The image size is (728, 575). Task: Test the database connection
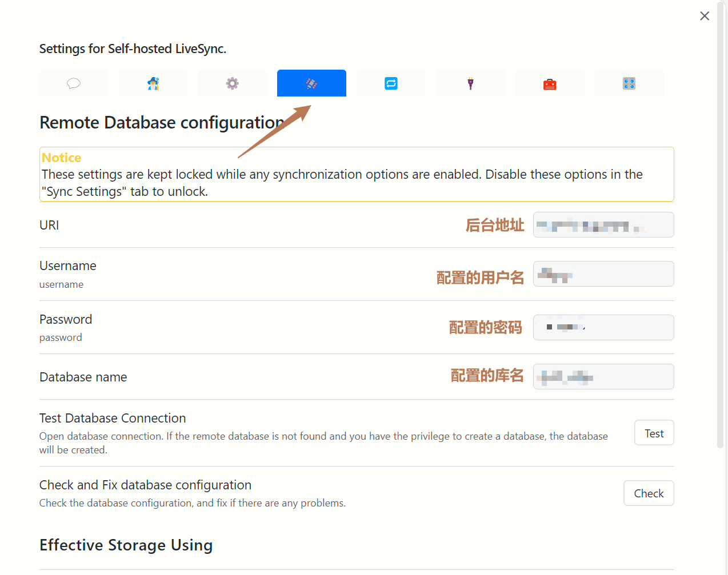tap(654, 433)
